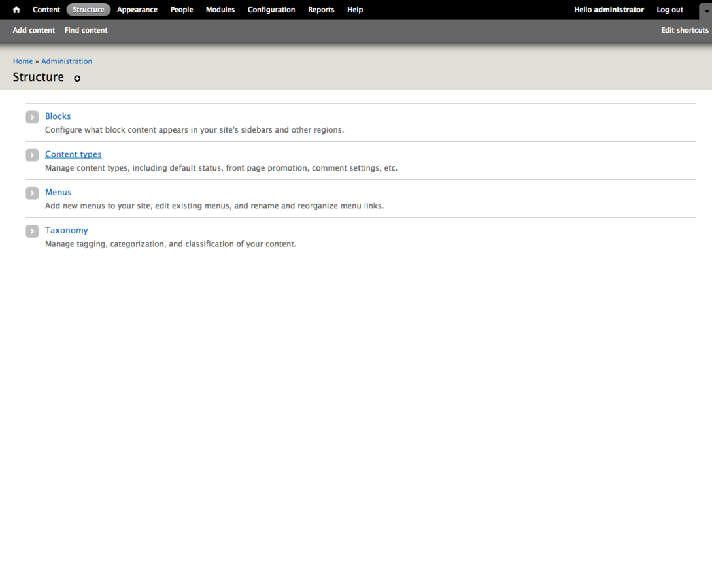Open the Content menu
Viewport: 712px width, 588px height.
click(46, 10)
